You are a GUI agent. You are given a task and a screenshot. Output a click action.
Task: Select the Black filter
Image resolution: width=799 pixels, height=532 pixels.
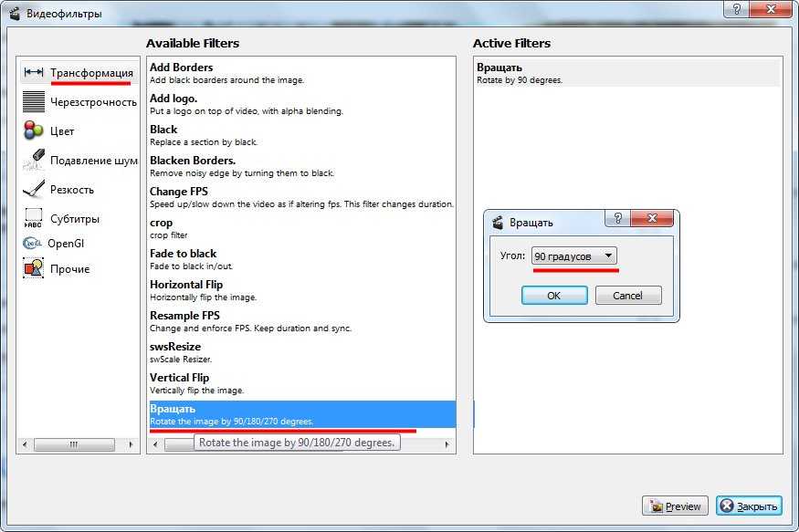click(x=301, y=135)
